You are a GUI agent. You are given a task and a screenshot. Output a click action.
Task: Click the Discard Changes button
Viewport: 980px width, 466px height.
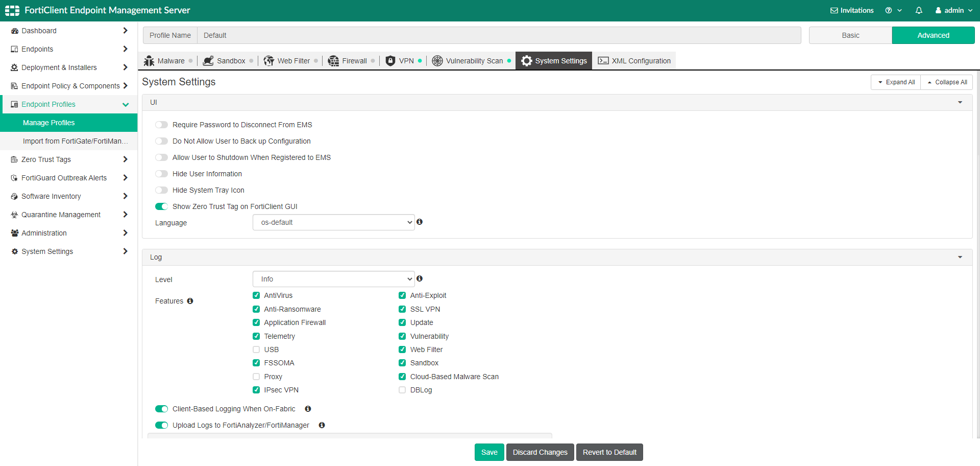(x=540, y=452)
